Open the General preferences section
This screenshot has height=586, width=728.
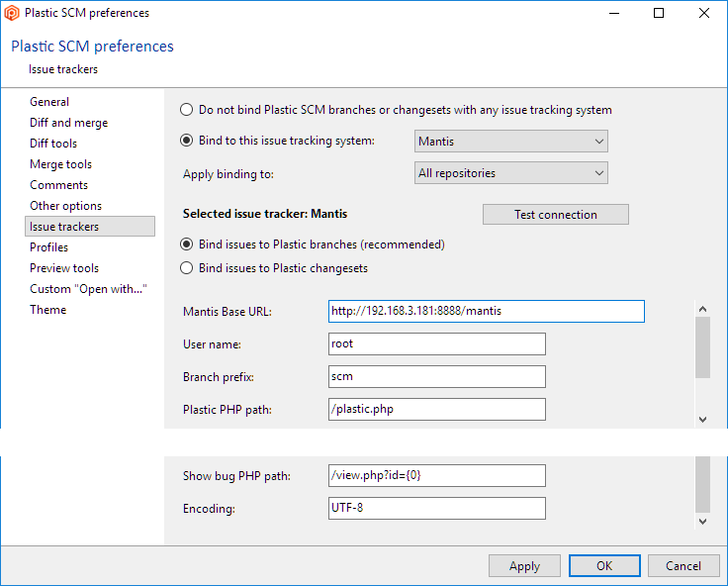49,102
